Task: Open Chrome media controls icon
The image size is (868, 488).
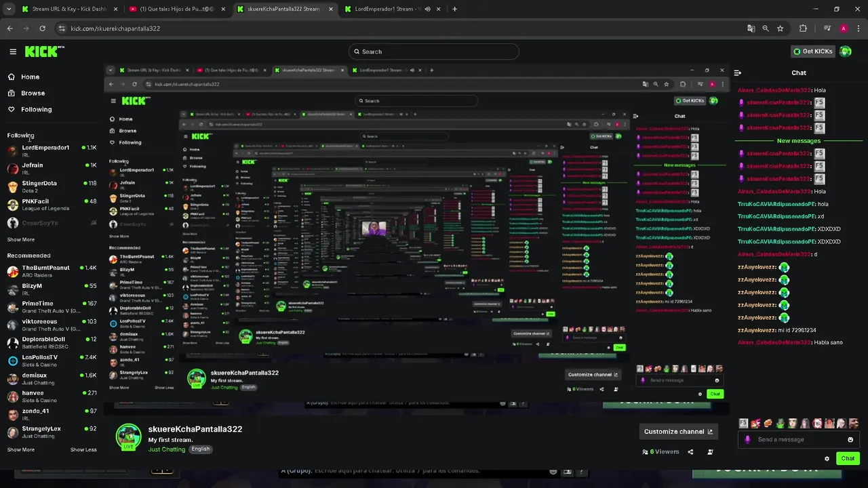Action: click(827, 28)
